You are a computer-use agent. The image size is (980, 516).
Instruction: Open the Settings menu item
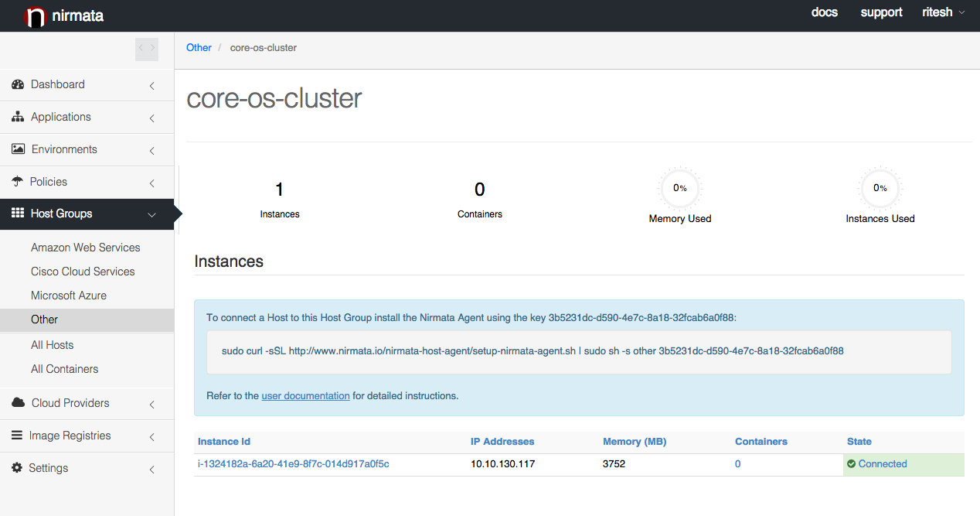point(87,468)
